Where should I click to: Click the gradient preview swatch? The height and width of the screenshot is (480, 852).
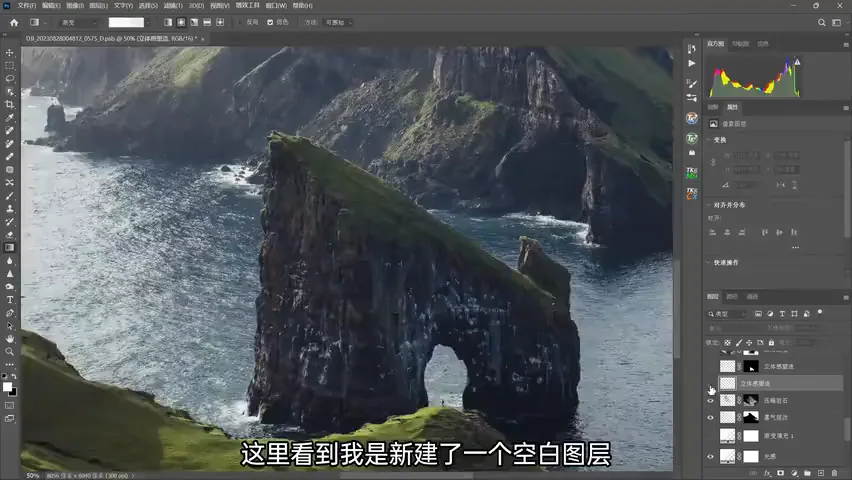[126, 22]
